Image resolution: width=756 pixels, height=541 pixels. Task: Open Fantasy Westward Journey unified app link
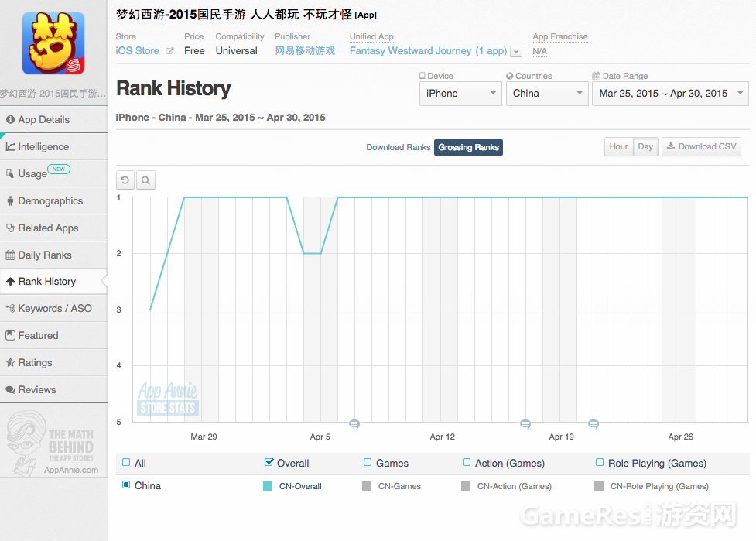(428, 50)
